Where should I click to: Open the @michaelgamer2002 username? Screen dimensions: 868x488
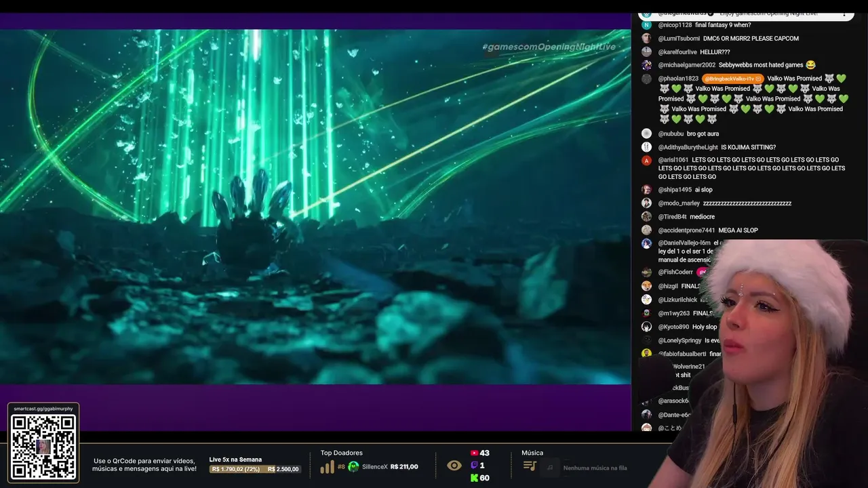pos(687,65)
